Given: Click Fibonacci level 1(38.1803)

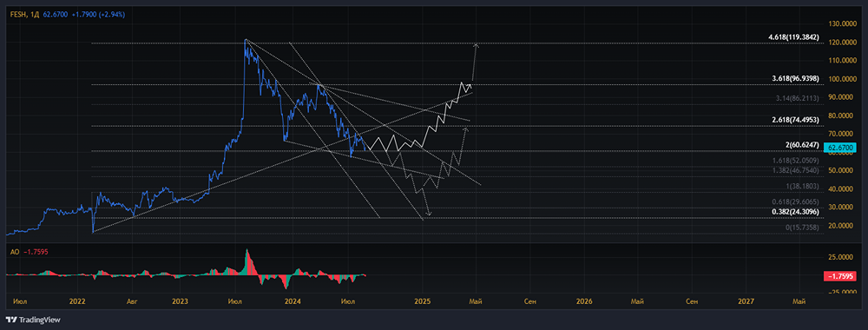Looking at the screenshot, I should pos(801,188).
